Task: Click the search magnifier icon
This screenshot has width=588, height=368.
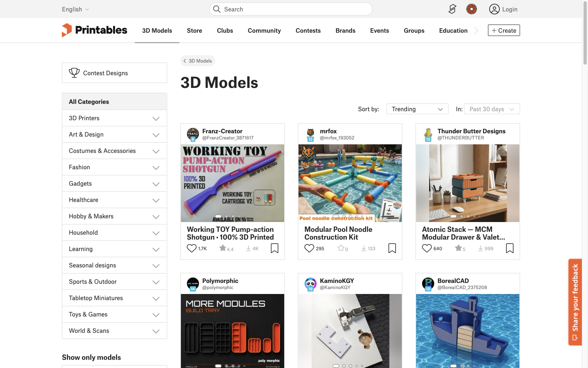Action: pyautogui.click(x=217, y=9)
